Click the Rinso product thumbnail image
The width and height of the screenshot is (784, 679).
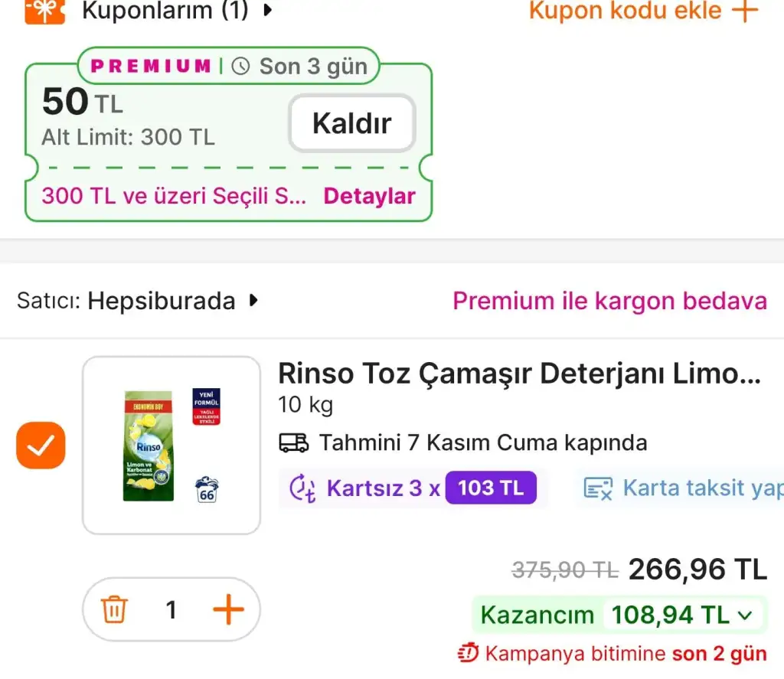click(x=171, y=445)
